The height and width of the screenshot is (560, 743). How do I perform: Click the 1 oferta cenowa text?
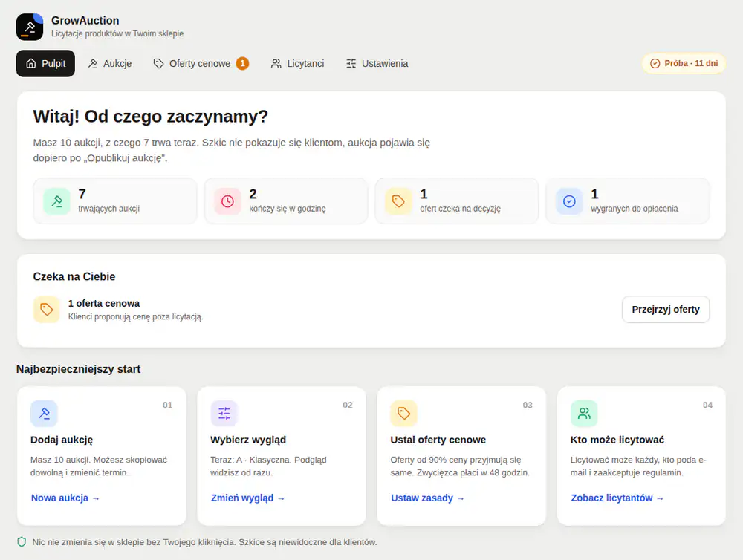pyautogui.click(x=104, y=303)
